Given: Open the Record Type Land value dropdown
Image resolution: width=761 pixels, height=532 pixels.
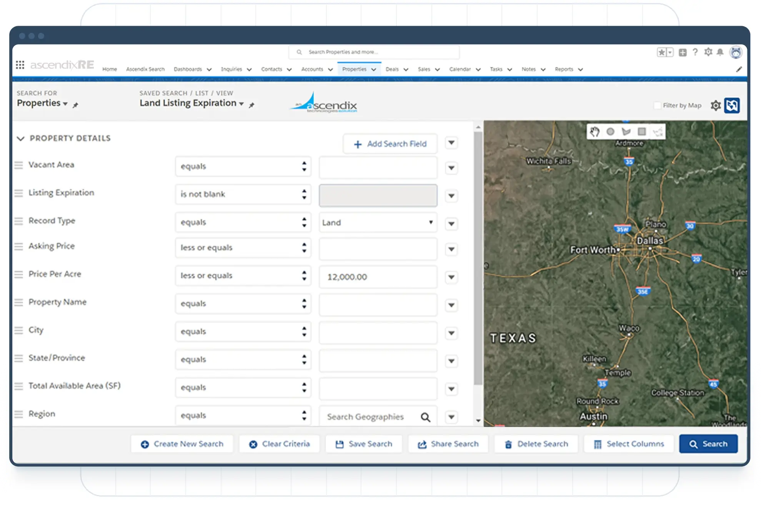Looking at the screenshot, I should (378, 223).
